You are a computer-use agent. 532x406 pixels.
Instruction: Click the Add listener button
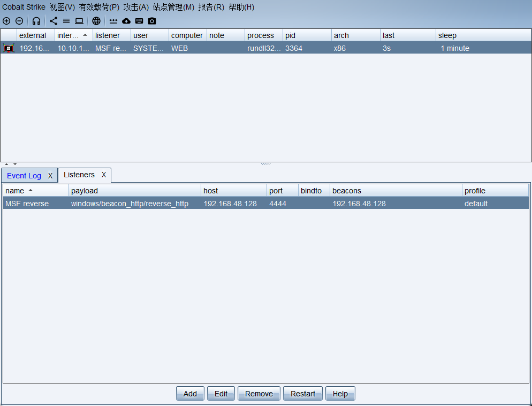coord(190,394)
